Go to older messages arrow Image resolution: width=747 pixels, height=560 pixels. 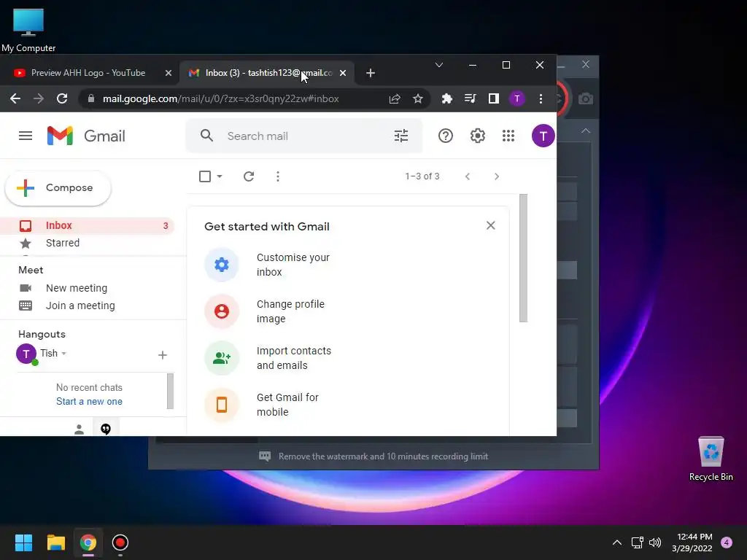(x=497, y=176)
